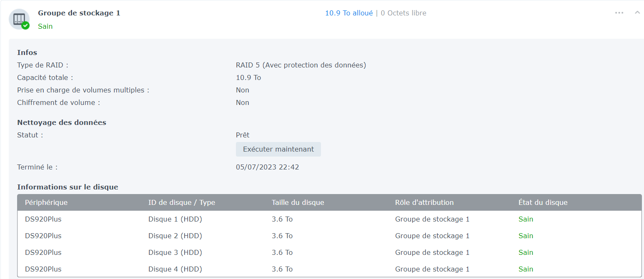Click the storage pool icon with green check
Screen dimensions: 644x279
[19, 19]
